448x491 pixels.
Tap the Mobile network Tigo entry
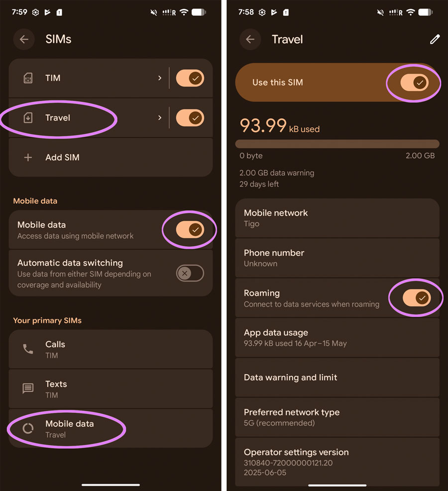click(336, 218)
